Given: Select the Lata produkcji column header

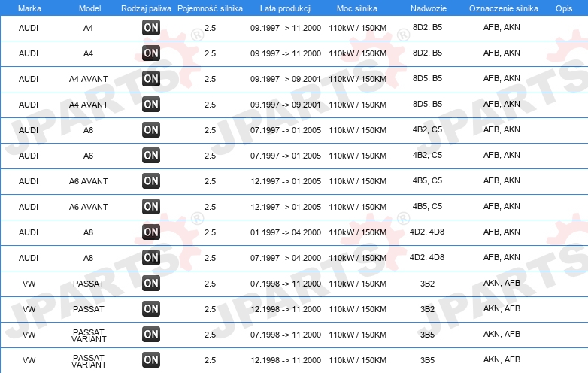Looking at the screenshot, I should pos(286,8).
